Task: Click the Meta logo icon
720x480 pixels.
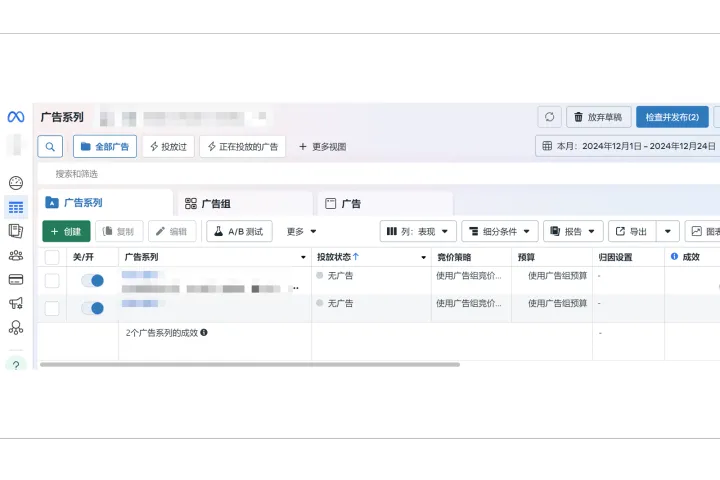Action: [x=16, y=117]
